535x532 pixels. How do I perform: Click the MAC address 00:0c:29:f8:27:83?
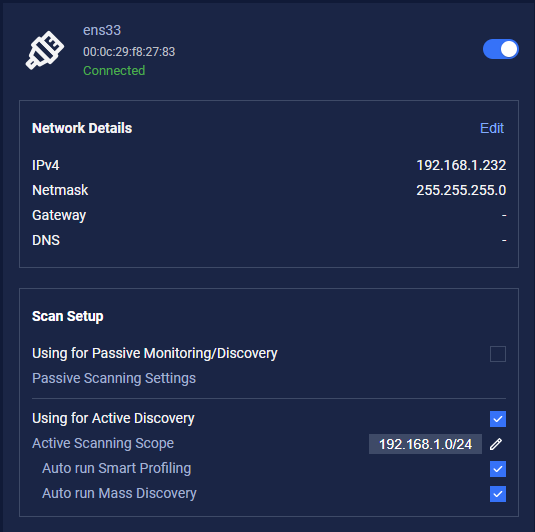[129, 52]
